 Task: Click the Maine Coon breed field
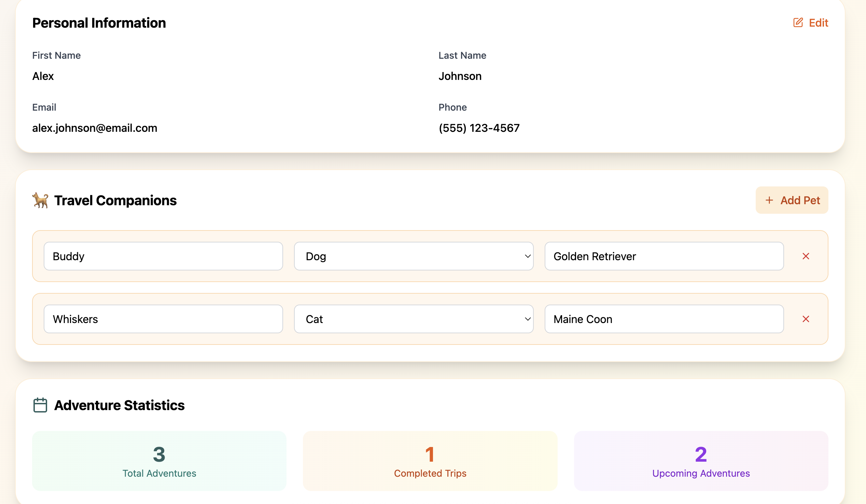click(664, 319)
